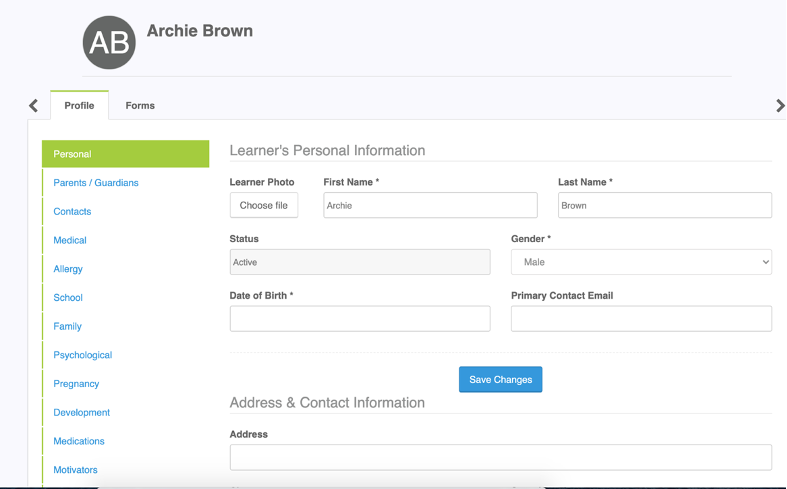The height and width of the screenshot is (489, 787).
Task: Go to previous tabs with left arrow
Action: 34,105
